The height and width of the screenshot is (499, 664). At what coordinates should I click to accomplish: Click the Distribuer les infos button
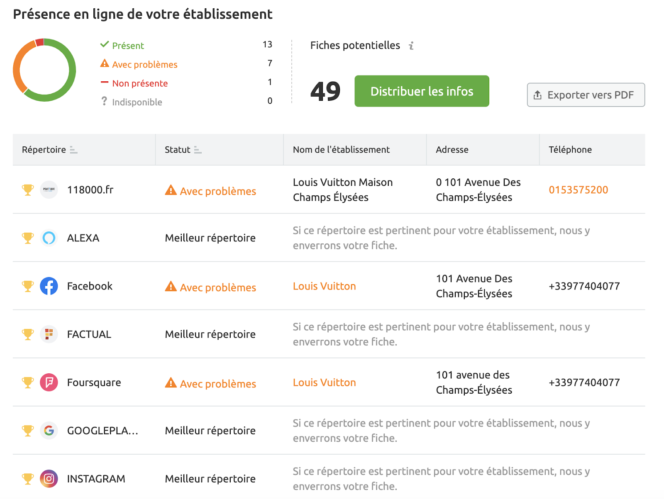click(x=422, y=91)
